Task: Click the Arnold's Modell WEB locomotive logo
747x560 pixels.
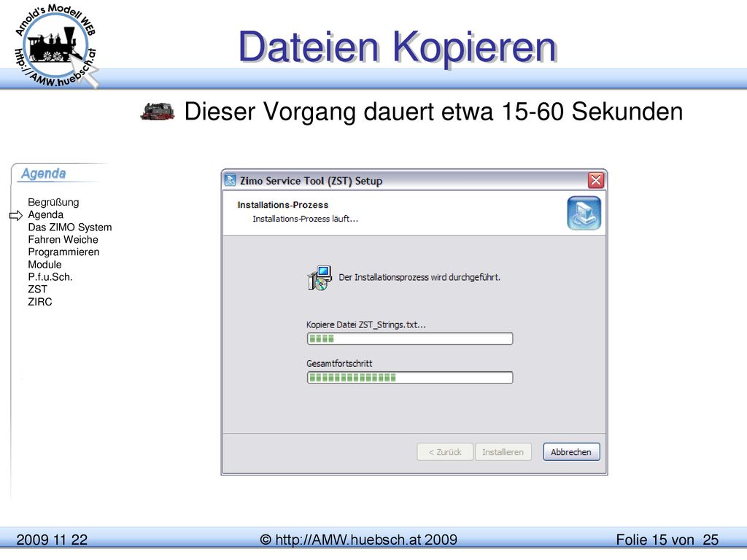Action: click(x=56, y=46)
